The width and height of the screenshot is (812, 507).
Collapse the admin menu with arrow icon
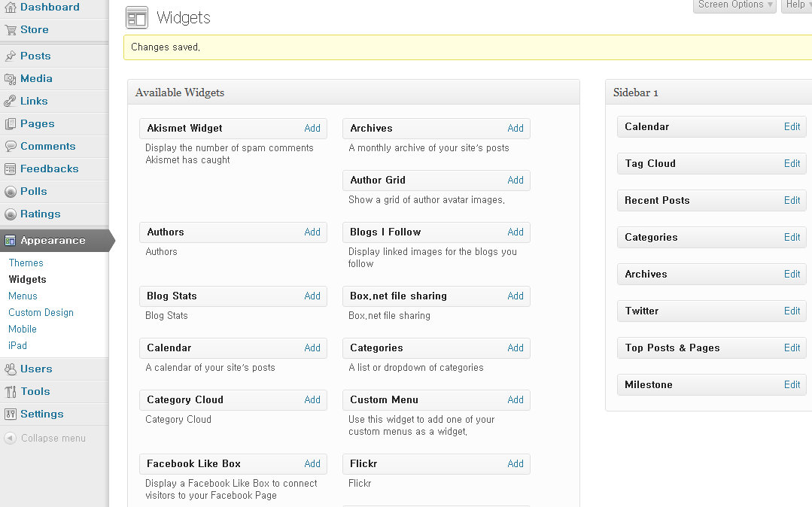(11, 439)
